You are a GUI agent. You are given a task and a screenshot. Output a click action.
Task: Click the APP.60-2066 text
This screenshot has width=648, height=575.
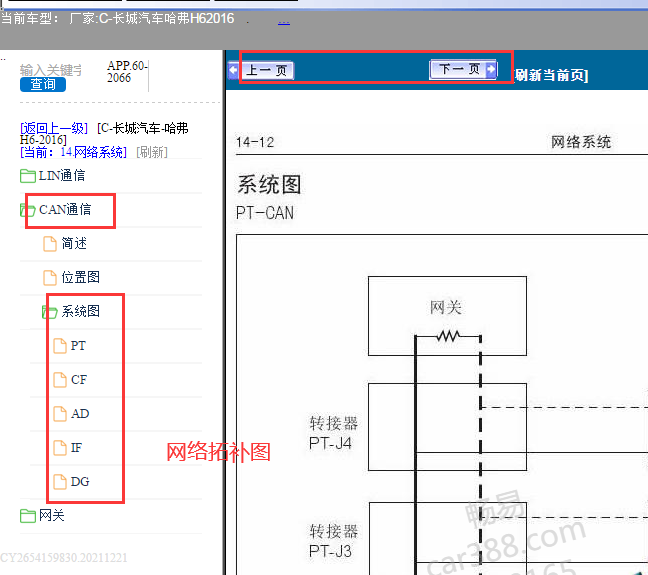127,72
